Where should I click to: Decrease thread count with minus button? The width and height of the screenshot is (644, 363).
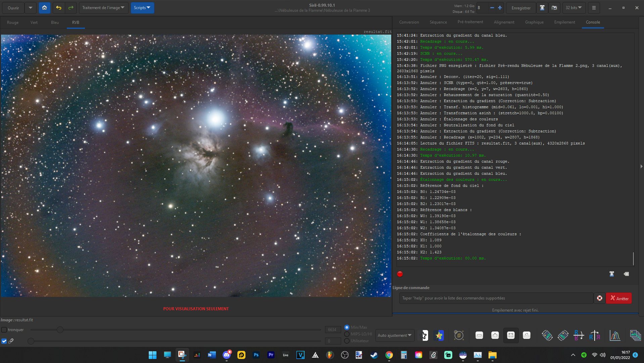(x=492, y=8)
